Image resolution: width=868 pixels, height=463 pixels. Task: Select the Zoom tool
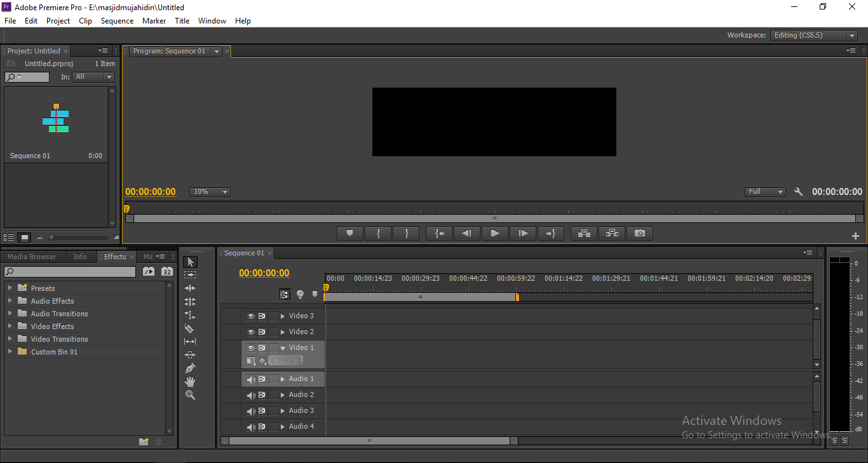(x=190, y=394)
